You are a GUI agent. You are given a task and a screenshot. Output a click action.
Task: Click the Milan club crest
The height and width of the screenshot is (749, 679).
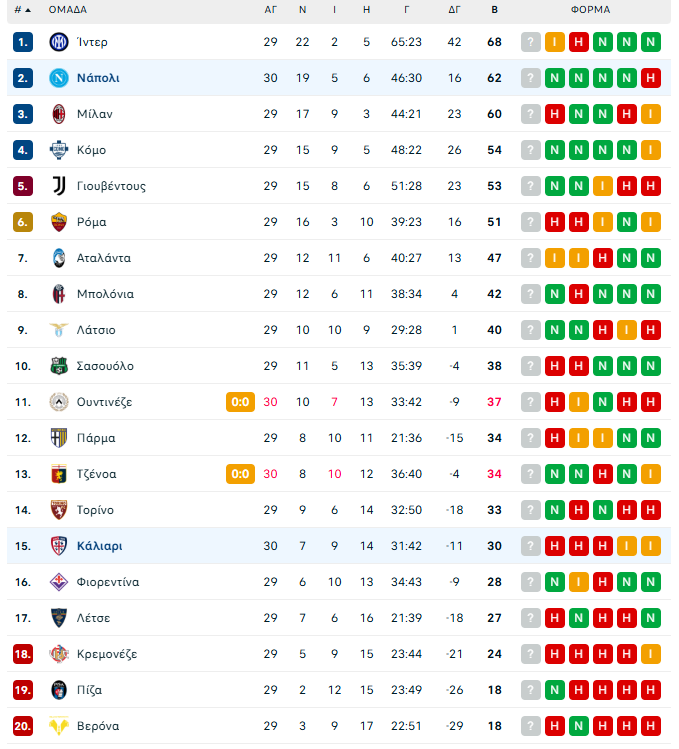(x=58, y=114)
